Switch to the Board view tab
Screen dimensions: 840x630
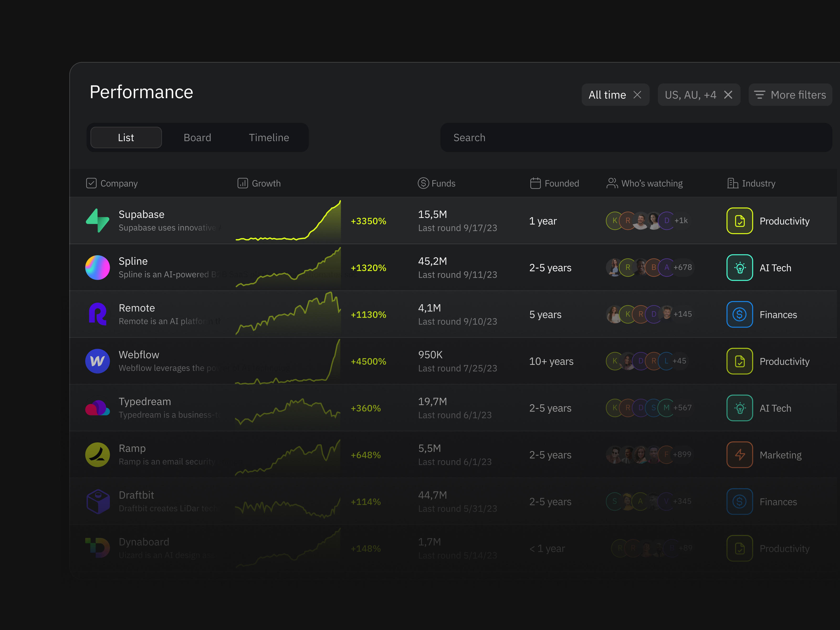[x=197, y=138]
